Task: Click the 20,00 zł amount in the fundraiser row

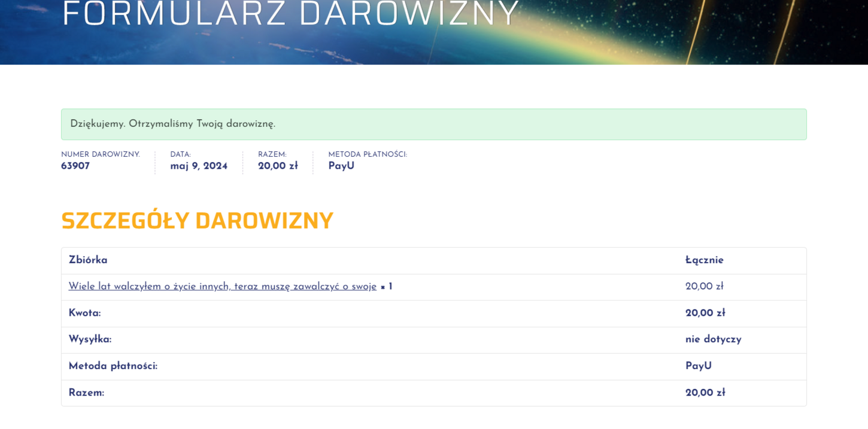Action: click(704, 287)
